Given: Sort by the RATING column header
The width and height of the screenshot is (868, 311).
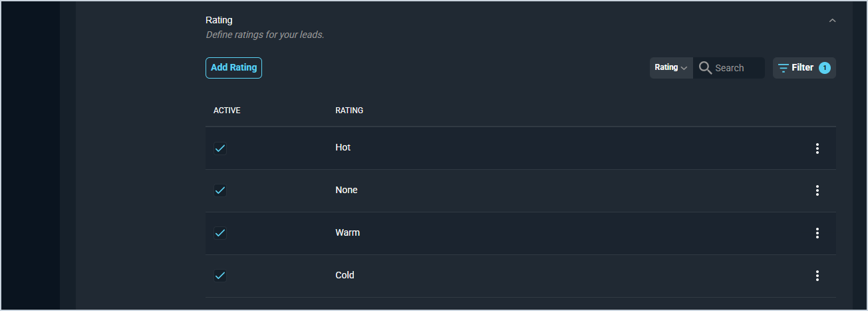Looking at the screenshot, I should (x=349, y=111).
